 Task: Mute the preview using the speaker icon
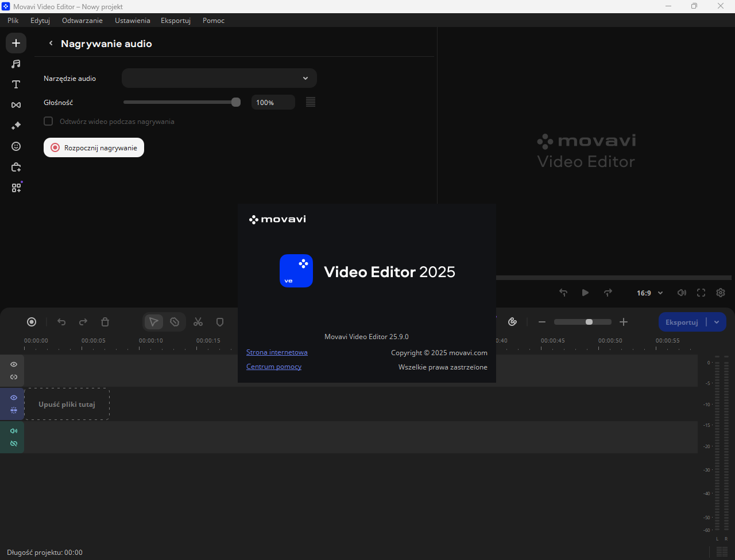click(682, 293)
